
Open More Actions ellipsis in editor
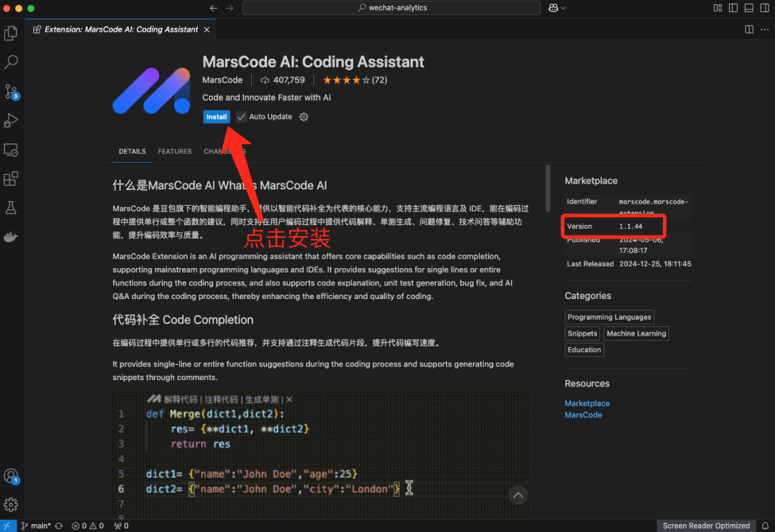tap(765, 29)
